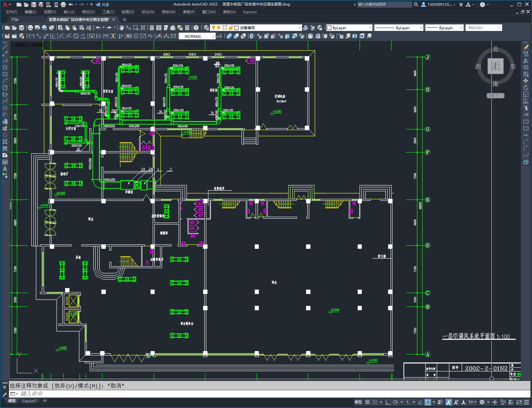The width and height of the screenshot is (532, 408).
Task: Click the Erase tool in the modify toolbar
Action: tap(526, 47)
